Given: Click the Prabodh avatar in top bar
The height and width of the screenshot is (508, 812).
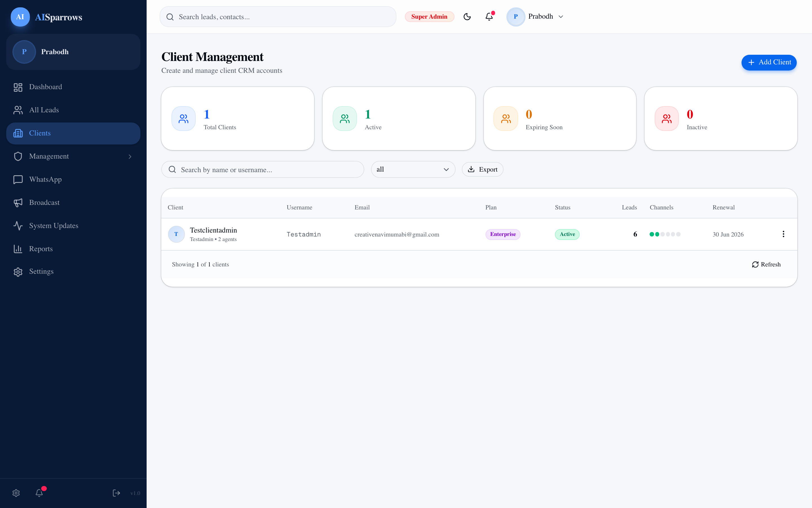Looking at the screenshot, I should point(515,17).
